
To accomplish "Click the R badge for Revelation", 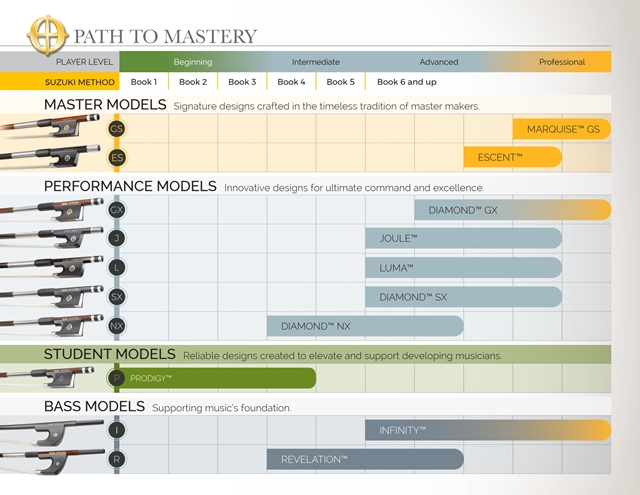I will coord(117,459).
